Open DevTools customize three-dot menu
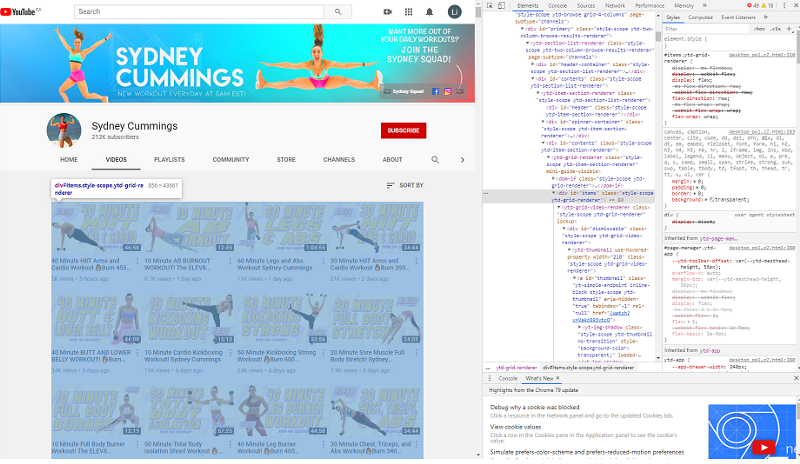This screenshot has width=800, height=464. [x=784, y=6]
